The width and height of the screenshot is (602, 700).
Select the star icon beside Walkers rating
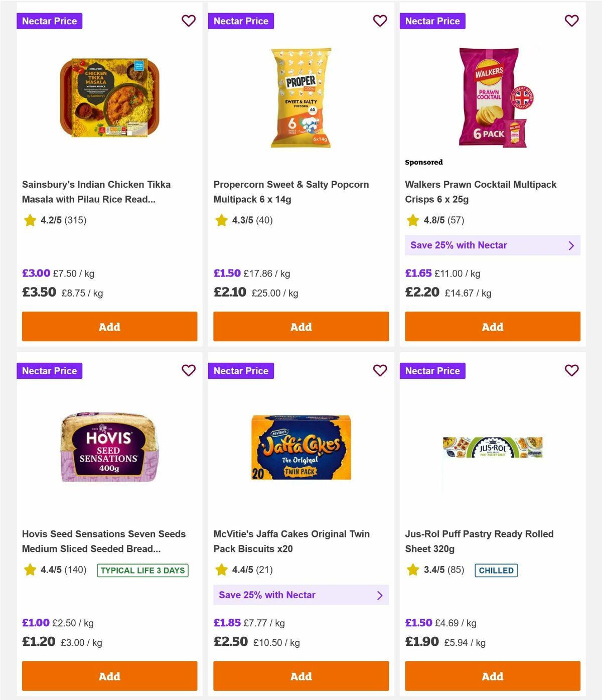point(413,220)
